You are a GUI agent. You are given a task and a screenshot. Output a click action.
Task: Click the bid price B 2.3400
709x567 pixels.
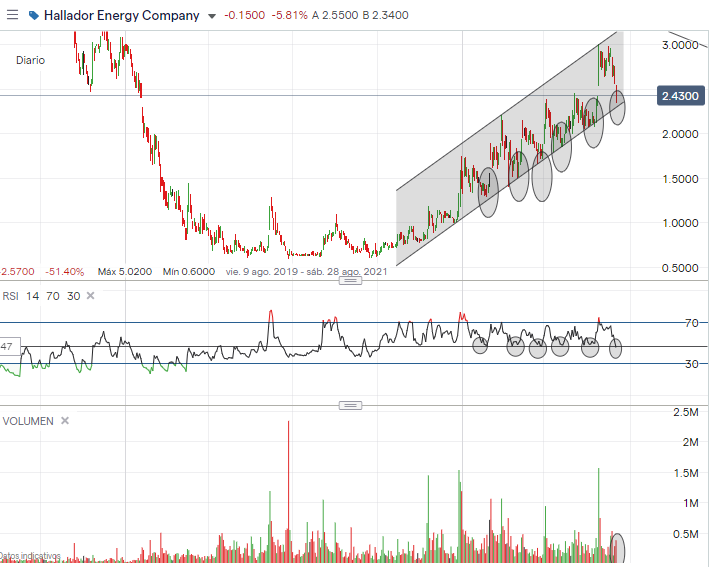pyautogui.click(x=386, y=15)
